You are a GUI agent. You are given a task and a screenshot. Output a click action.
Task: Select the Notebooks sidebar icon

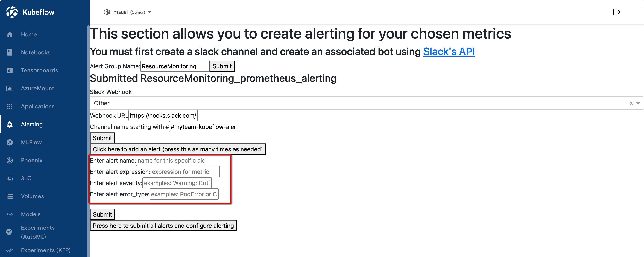(10, 52)
